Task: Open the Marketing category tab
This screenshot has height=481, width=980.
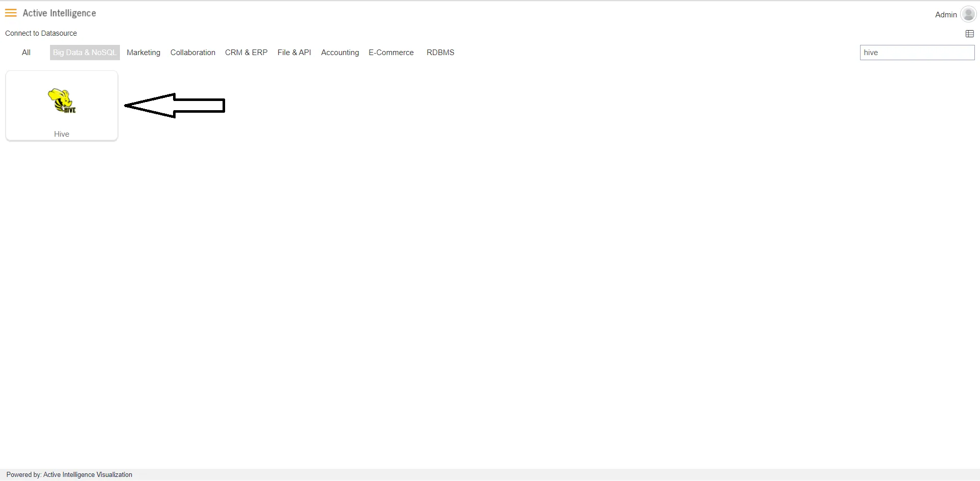Action: (143, 53)
